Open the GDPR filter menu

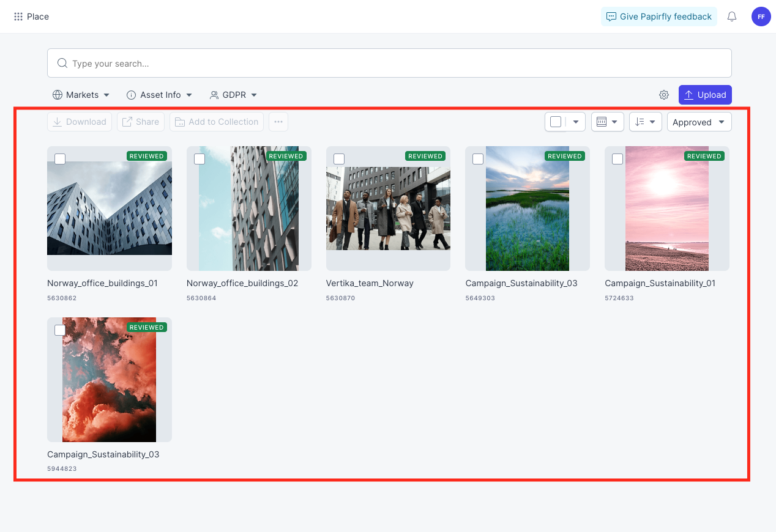tap(234, 95)
